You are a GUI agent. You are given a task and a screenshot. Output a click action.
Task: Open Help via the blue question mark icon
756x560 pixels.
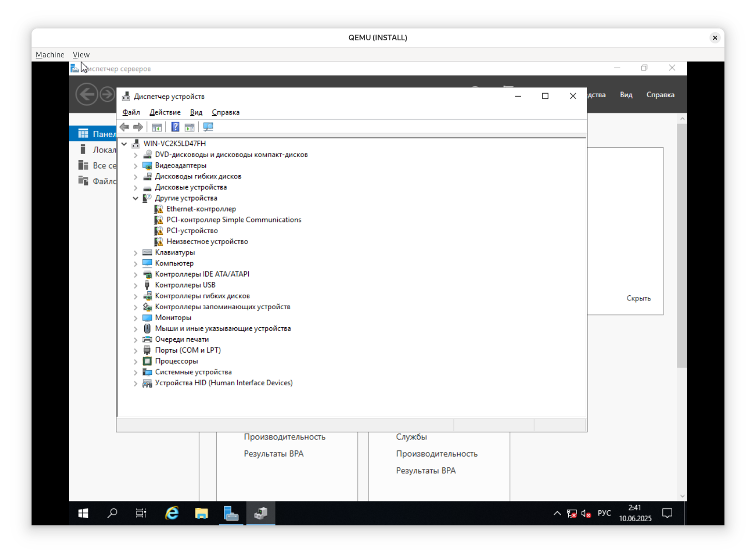click(175, 127)
